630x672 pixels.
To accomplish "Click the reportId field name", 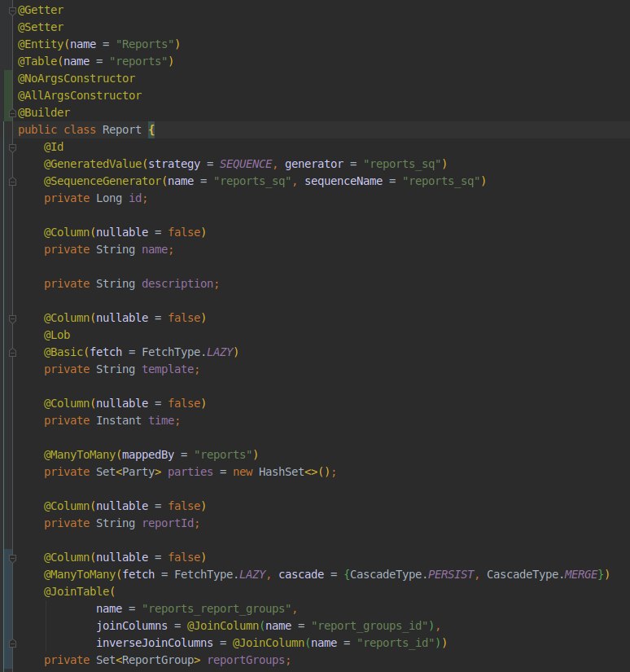I will coord(168,523).
